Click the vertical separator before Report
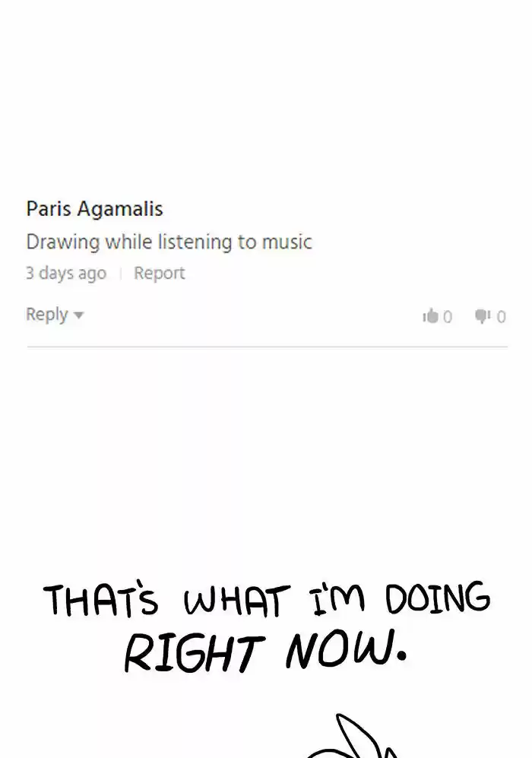532x758 pixels. click(120, 274)
